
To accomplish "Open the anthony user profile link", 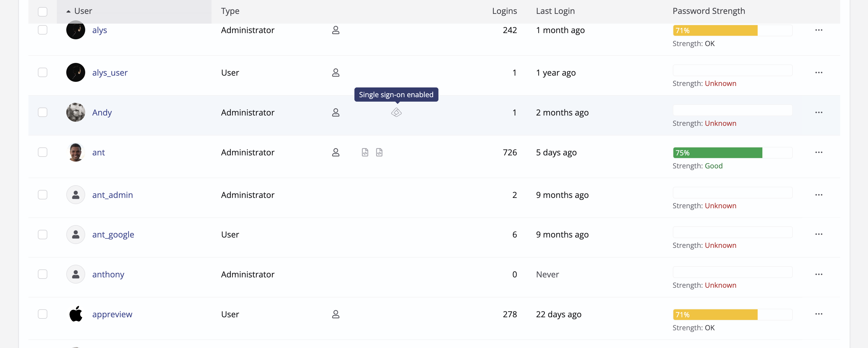I will click(108, 274).
